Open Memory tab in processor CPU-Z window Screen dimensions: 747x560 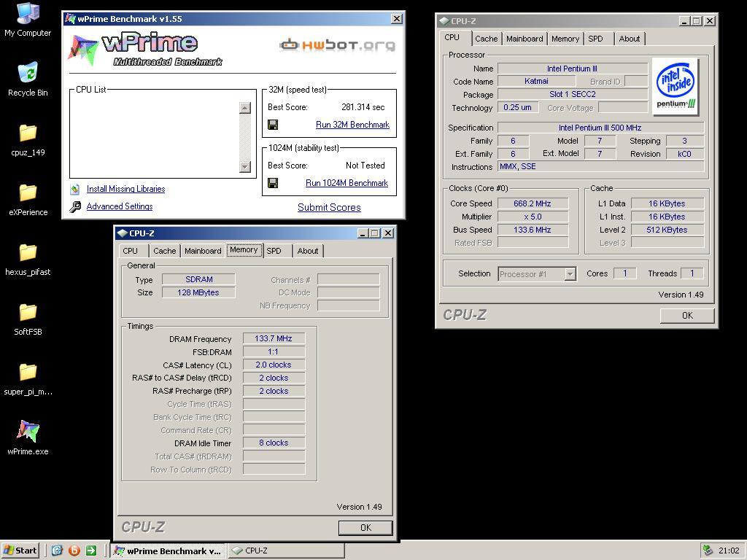tap(565, 39)
